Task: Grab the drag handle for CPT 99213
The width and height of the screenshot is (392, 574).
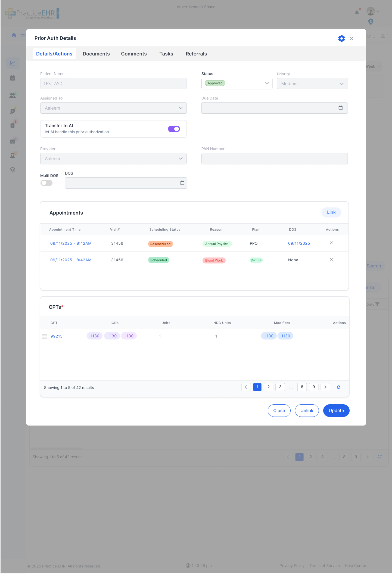Action: point(45,336)
